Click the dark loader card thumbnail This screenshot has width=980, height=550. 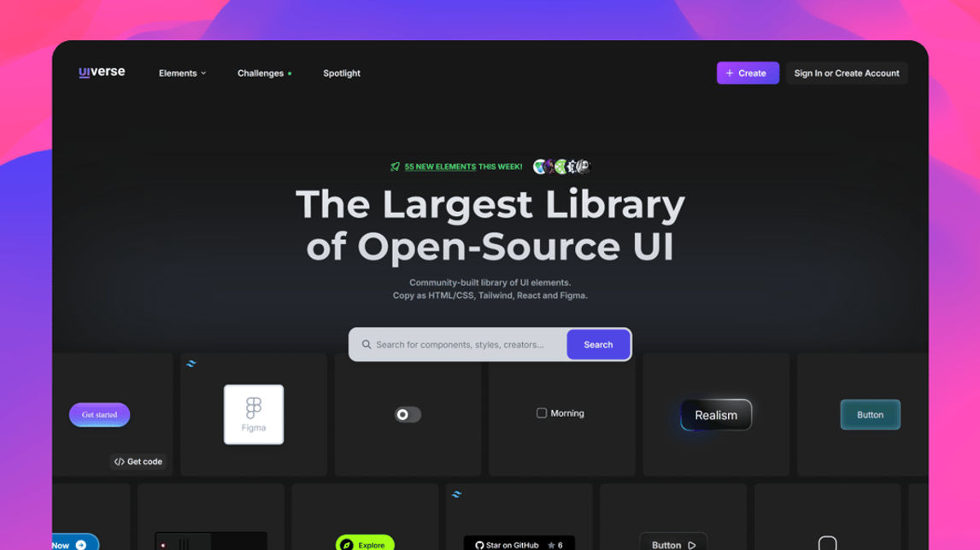coord(211,541)
